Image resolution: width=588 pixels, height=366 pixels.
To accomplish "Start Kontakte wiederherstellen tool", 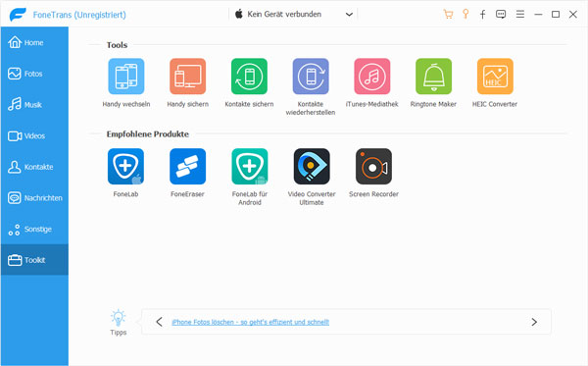I will 311,77.
